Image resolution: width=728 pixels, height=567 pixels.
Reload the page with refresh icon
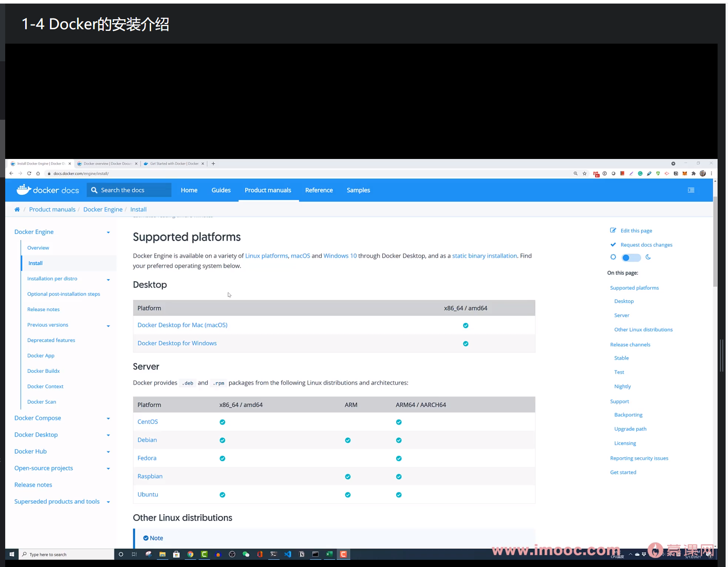click(29, 173)
